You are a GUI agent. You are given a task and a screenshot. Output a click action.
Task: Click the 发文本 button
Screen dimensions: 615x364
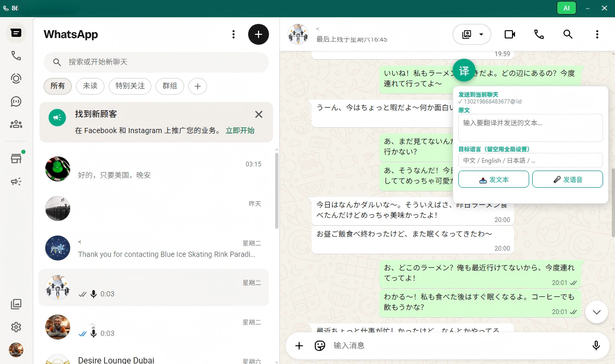pos(493,179)
